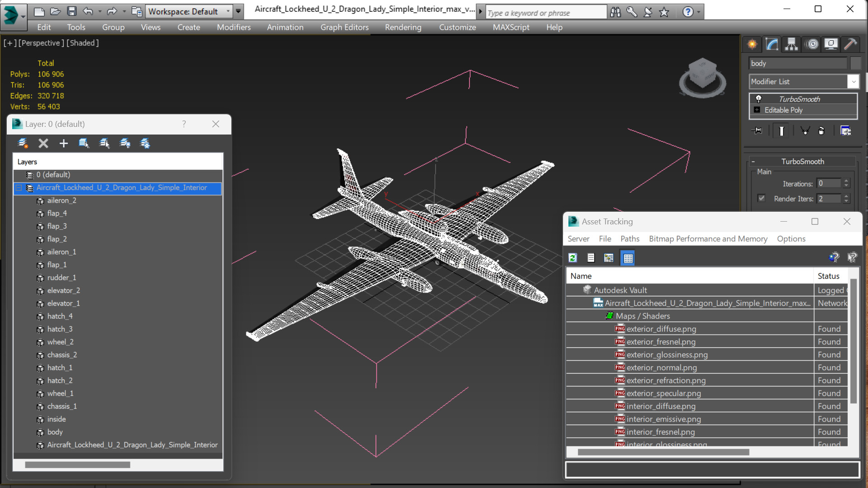Screen dimensions: 868x488
Task: Click Configure Modifier Sets icon
Action: (845, 131)
